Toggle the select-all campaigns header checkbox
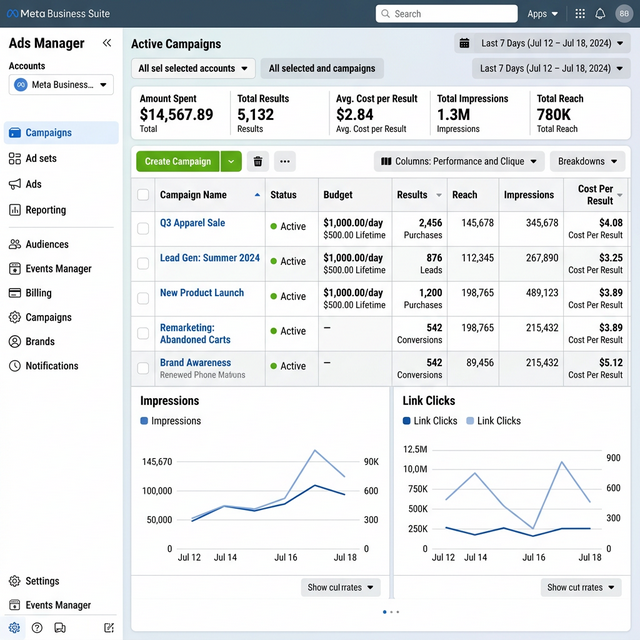Screen dimensions: 640x640 pos(143,194)
